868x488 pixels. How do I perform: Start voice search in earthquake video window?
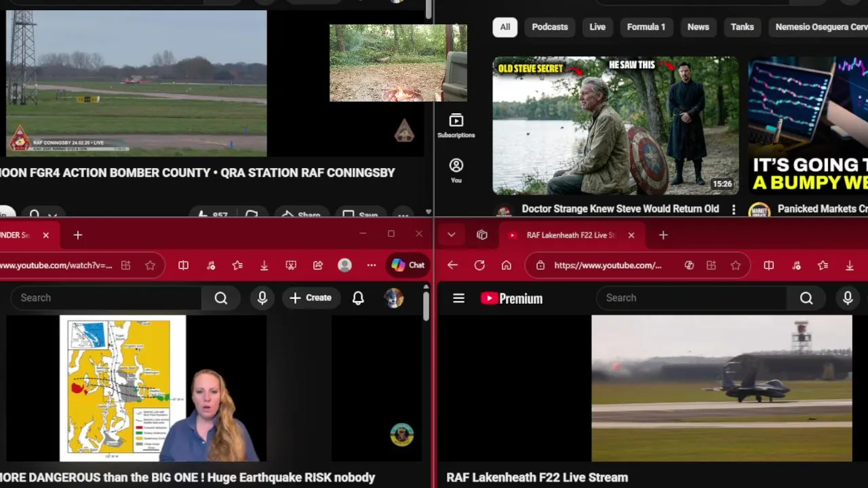coord(262,298)
